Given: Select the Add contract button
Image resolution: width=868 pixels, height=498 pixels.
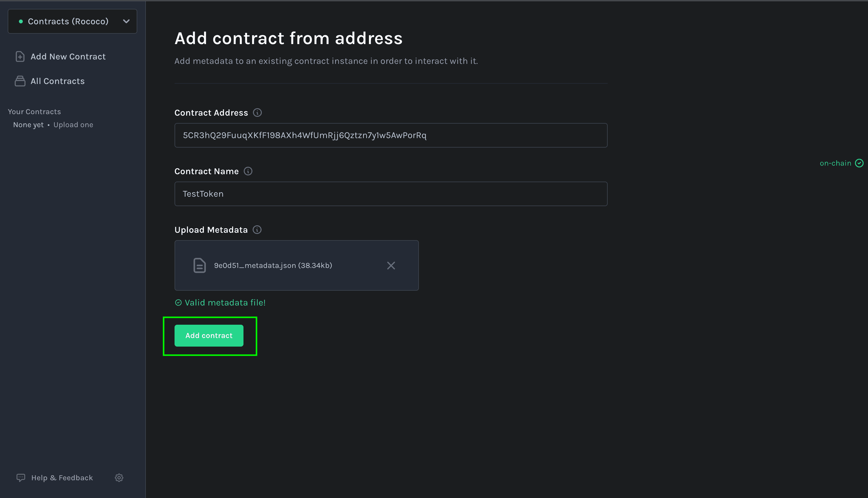Looking at the screenshot, I should point(209,335).
